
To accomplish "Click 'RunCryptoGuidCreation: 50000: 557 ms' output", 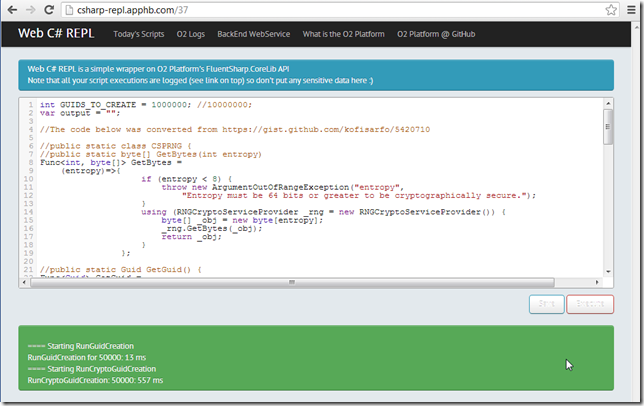I will tap(95, 381).
